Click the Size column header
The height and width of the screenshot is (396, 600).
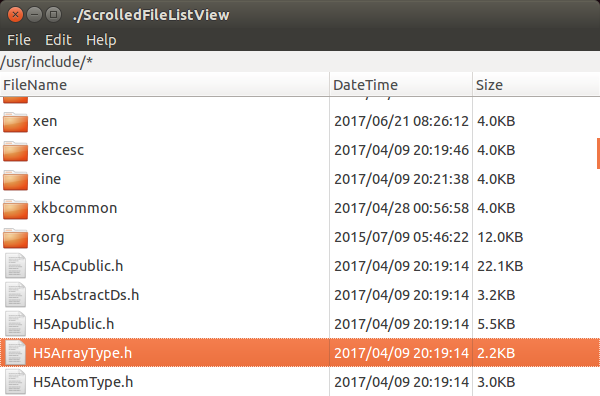[x=536, y=85]
